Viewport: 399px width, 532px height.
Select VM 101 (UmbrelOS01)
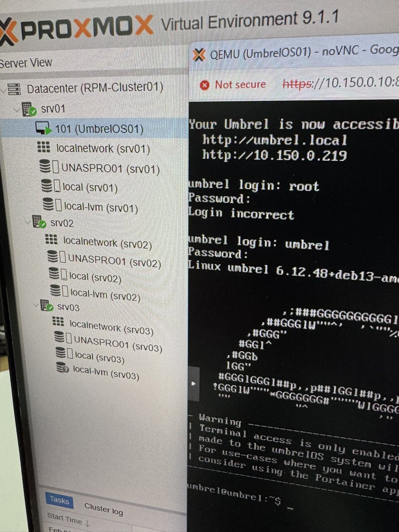click(x=99, y=129)
